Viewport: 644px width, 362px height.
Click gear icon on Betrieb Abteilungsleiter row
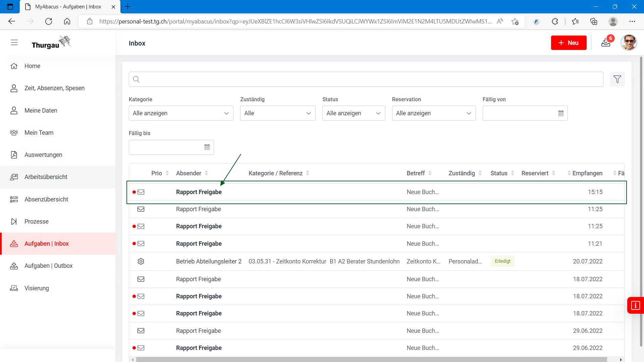(x=141, y=261)
